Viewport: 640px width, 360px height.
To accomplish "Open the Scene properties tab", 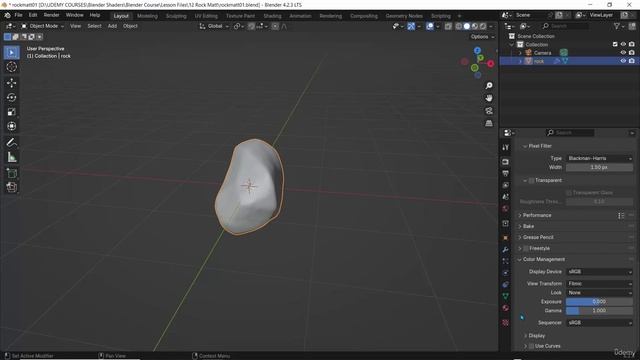I will pyautogui.click(x=506, y=197).
